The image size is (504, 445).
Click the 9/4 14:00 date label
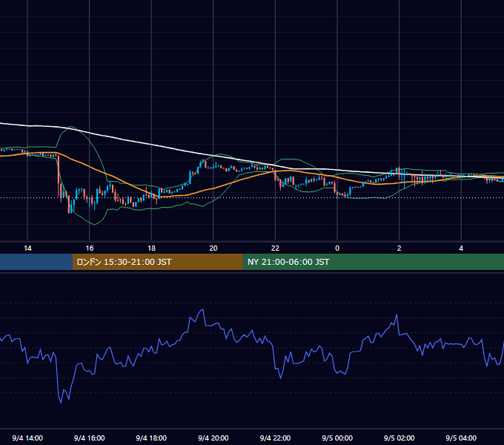[27, 438]
